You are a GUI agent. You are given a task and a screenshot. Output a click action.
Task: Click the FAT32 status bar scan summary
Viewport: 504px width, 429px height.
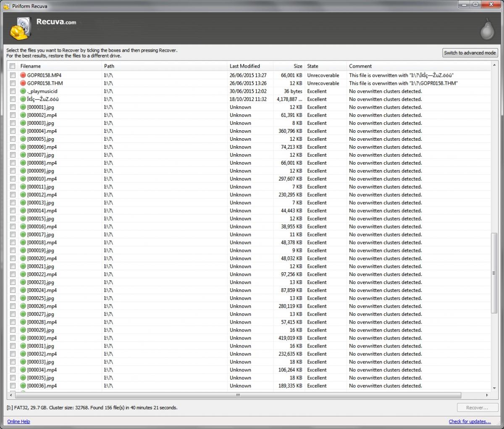click(x=92, y=408)
